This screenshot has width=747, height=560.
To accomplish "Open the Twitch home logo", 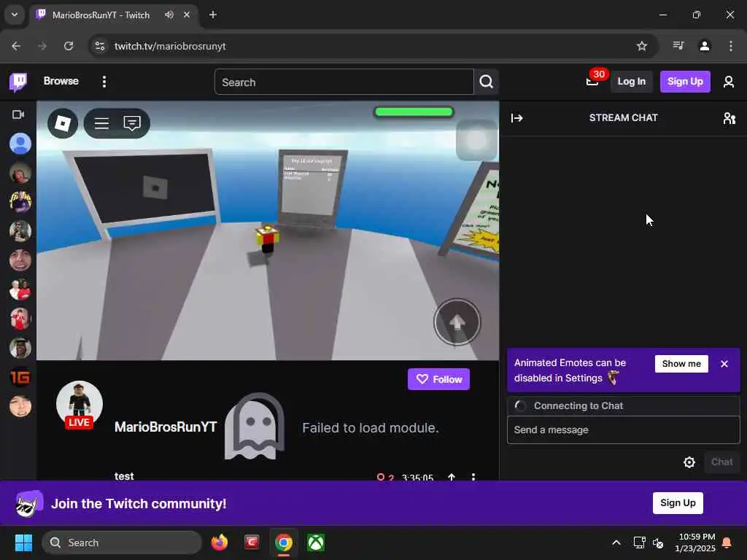I will (18, 82).
